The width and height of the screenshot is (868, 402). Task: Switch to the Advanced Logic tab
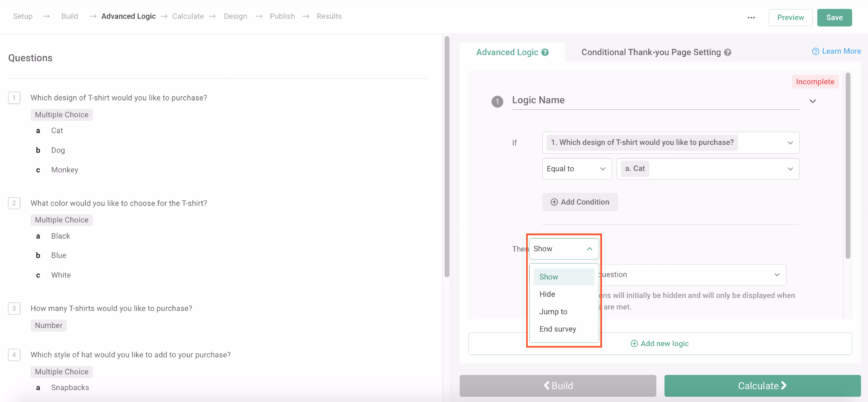[x=512, y=52]
